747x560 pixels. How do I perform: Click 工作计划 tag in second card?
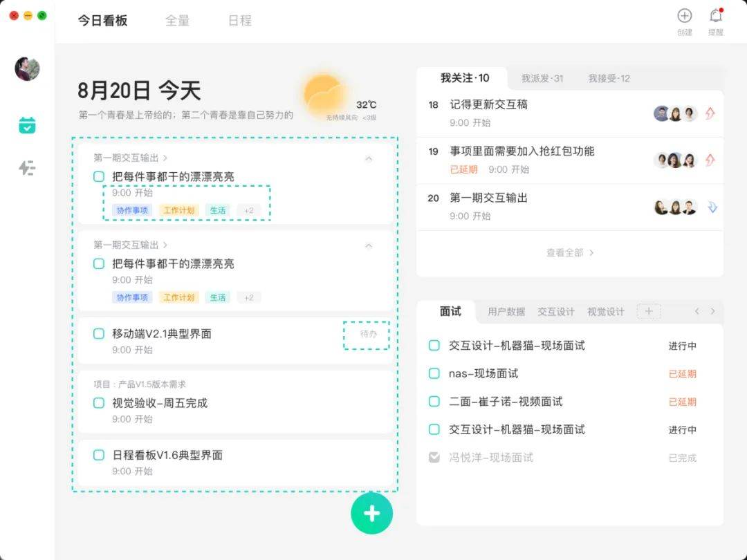point(178,297)
